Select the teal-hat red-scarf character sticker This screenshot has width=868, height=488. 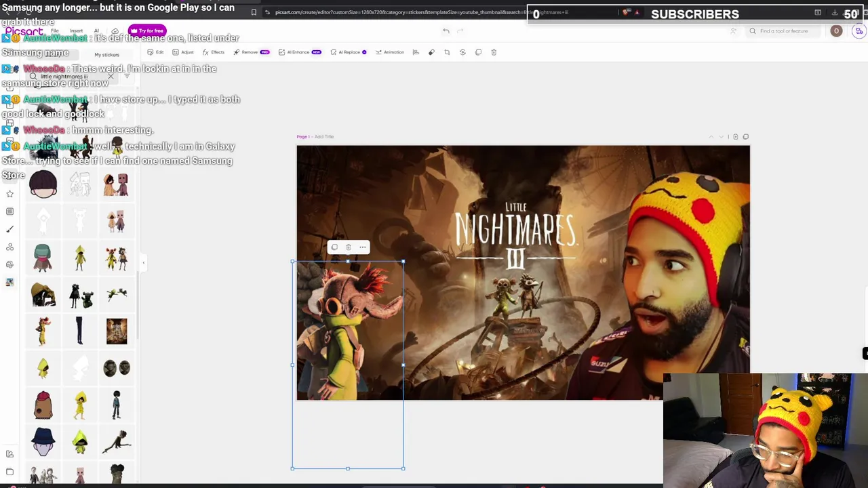[x=43, y=258]
